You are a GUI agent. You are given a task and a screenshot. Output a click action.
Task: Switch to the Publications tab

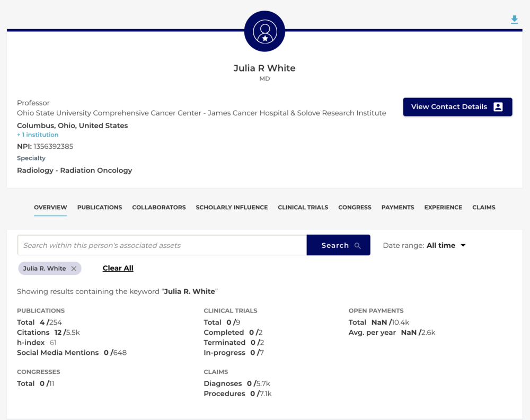click(x=100, y=207)
